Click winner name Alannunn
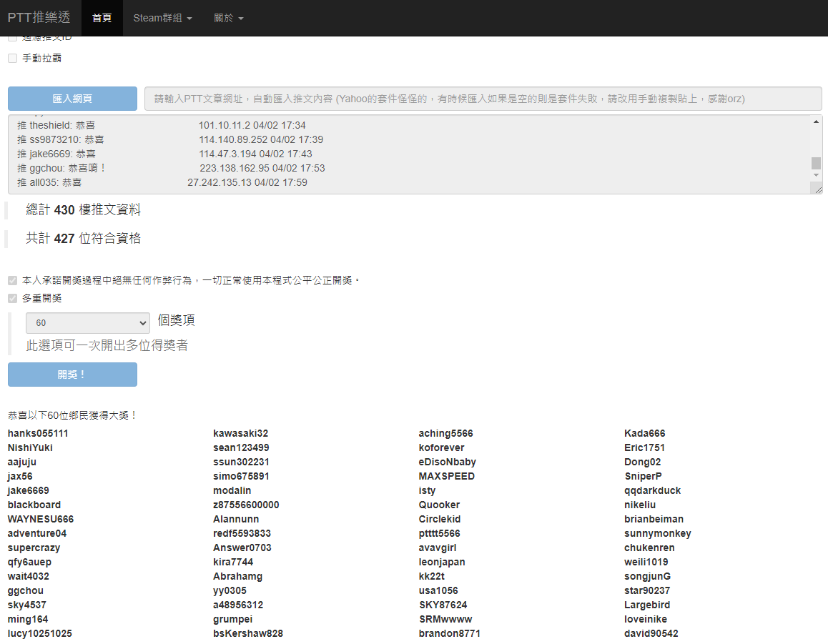This screenshot has height=644, width=828. pyautogui.click(x=236, y=519)
